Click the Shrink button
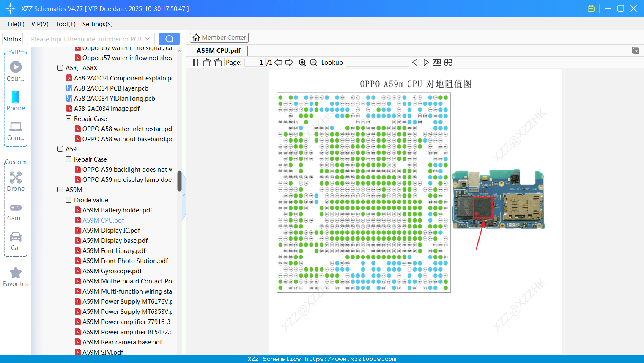 point(13,39)
